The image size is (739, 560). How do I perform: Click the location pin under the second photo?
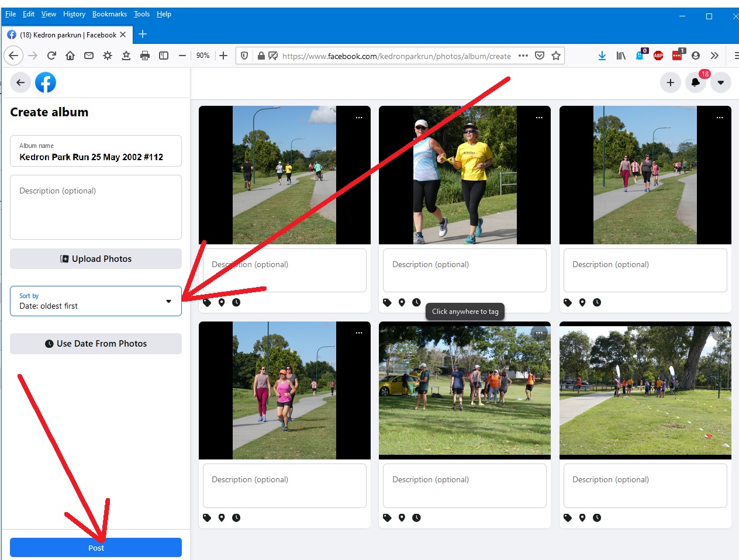pyautogui.click(x=402, y=302)
